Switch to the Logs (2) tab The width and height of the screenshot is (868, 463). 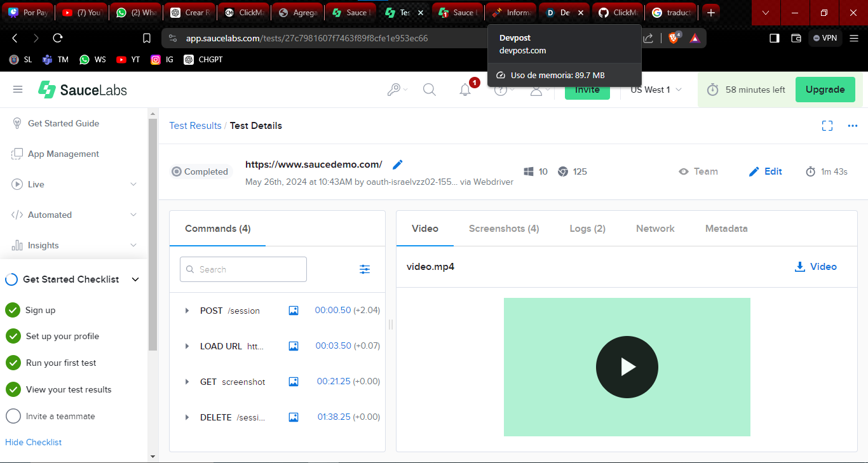point(588,229)
